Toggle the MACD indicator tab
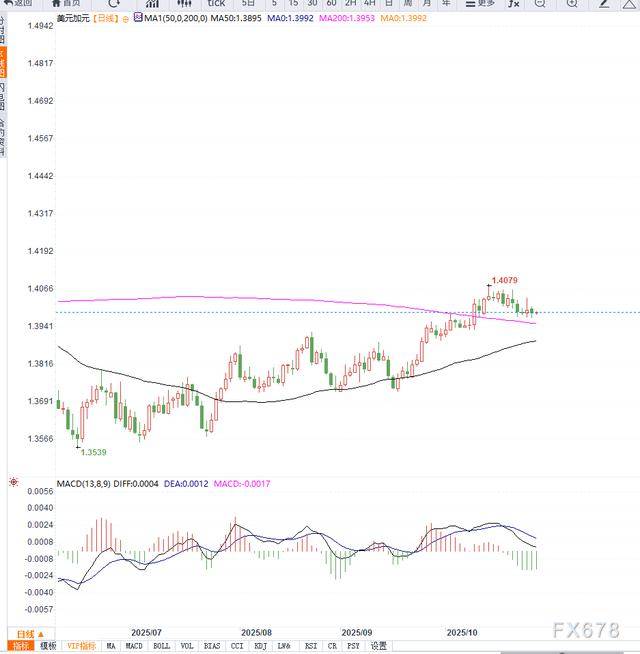 point(133,646)
